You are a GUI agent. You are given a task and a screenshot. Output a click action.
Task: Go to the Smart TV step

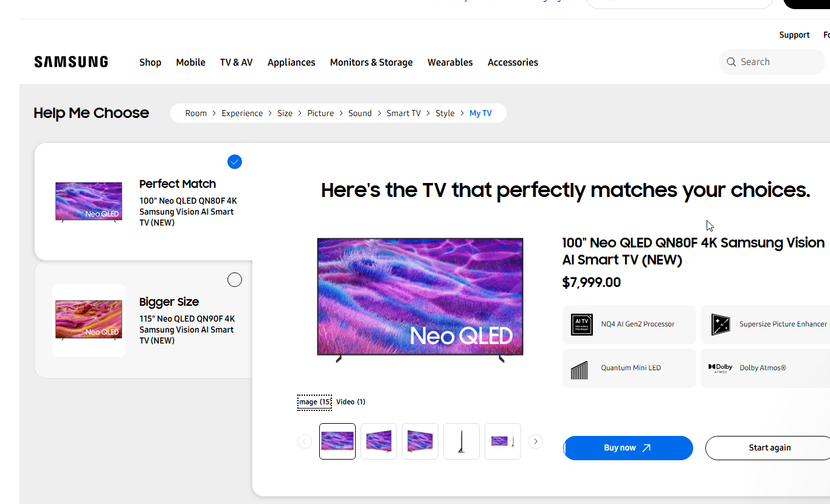[404, 113]
